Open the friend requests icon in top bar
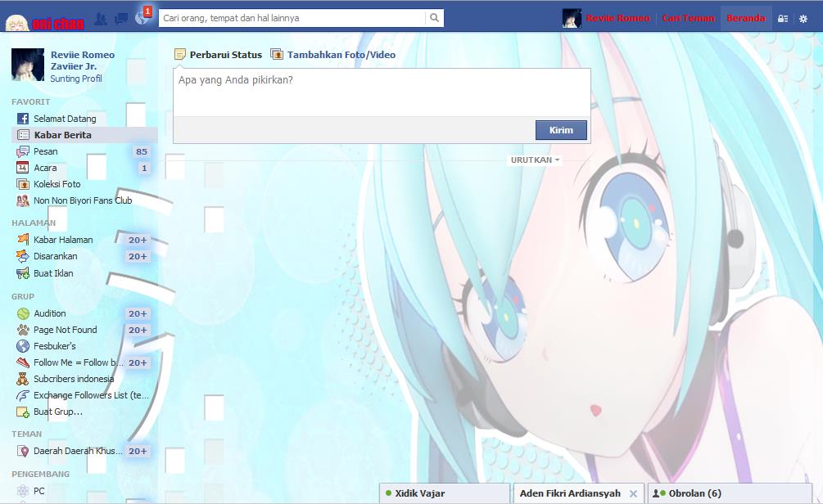The image size is (823, 504). pos(101,19)
